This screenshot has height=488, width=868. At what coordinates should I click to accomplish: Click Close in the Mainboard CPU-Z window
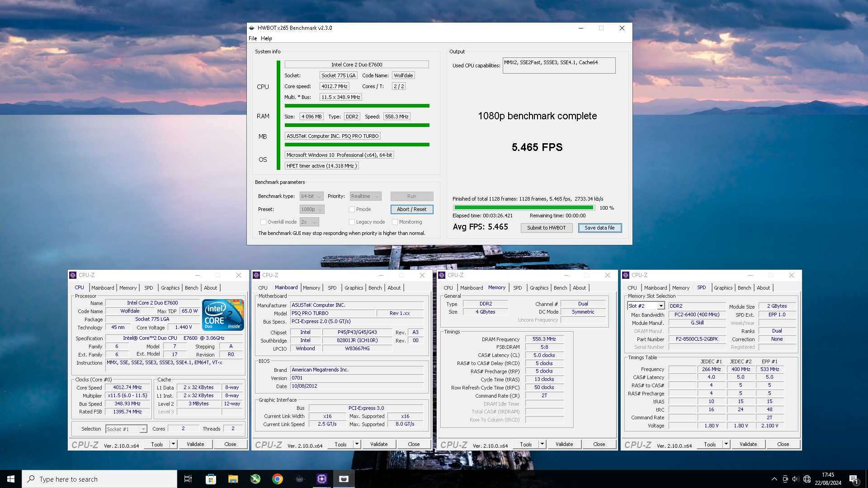[x=414, y=445]
